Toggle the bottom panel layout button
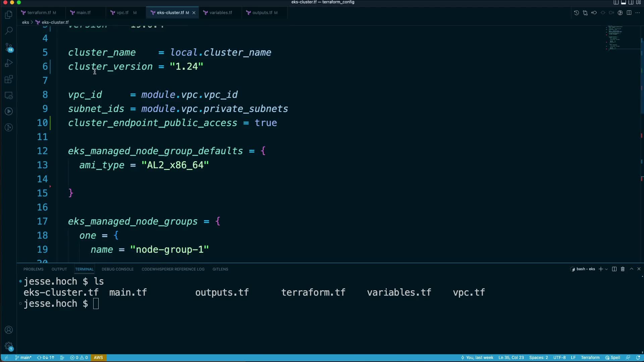This screenshot has height=362, width=644. 623,2
